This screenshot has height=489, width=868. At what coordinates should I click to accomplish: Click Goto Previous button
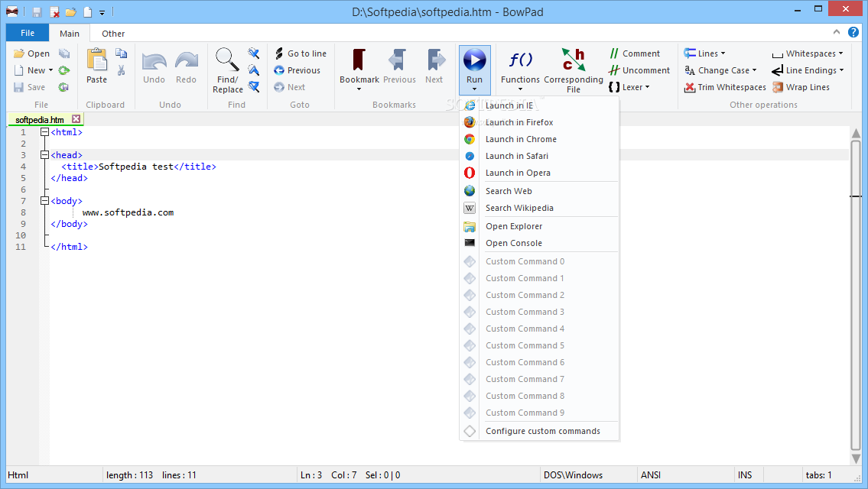[297, 70]
